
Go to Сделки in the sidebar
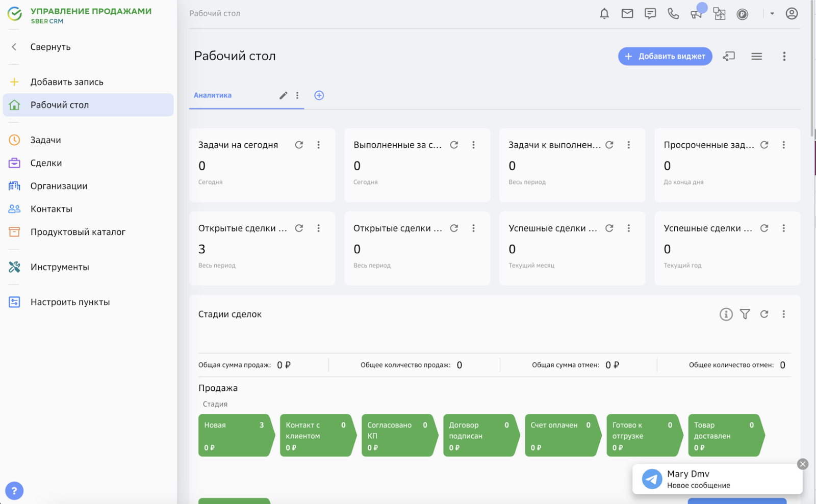coord(46,163)
